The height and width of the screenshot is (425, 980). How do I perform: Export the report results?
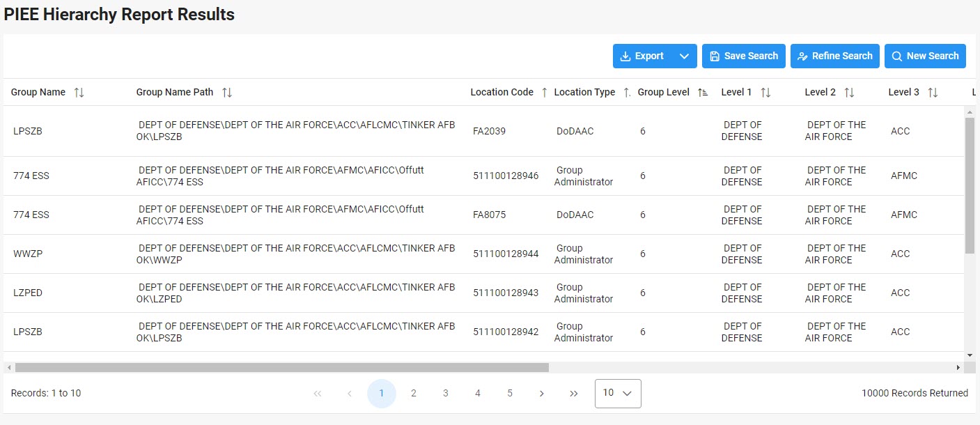point(642,56)
